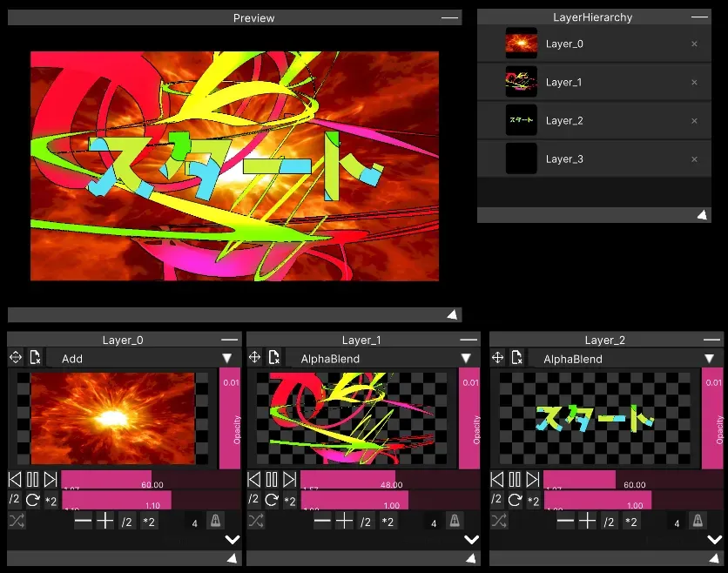Skip to next frame in Layer_2
728x573 pixels.
pyautogui.click(x=532, y=479)
